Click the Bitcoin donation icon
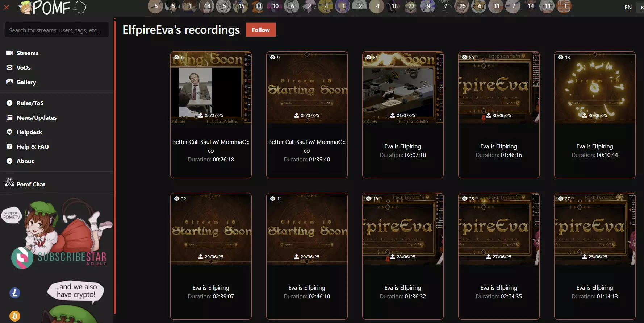This screenshot has width=644, height=323. [15, 316]
